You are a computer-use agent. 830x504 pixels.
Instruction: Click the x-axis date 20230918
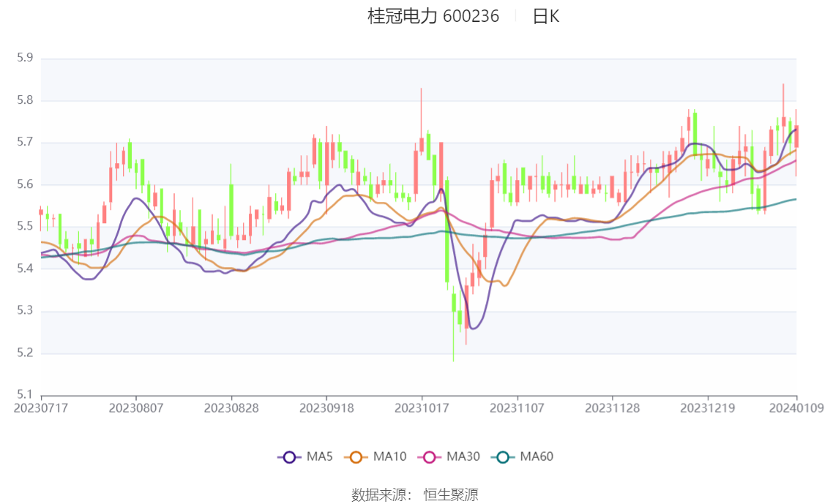[x=326, y=408]
